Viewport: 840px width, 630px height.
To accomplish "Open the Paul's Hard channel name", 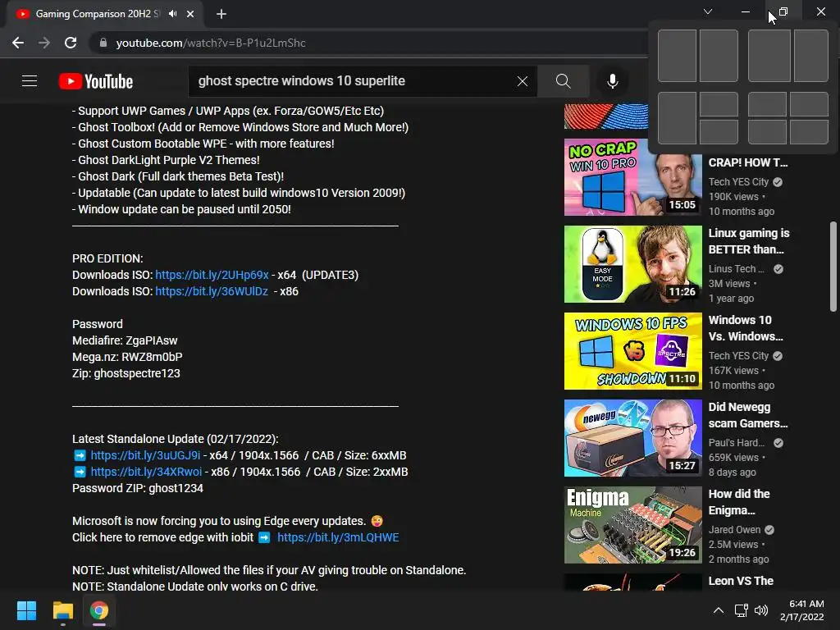I will pyautogui.click(x=736, y=442).
